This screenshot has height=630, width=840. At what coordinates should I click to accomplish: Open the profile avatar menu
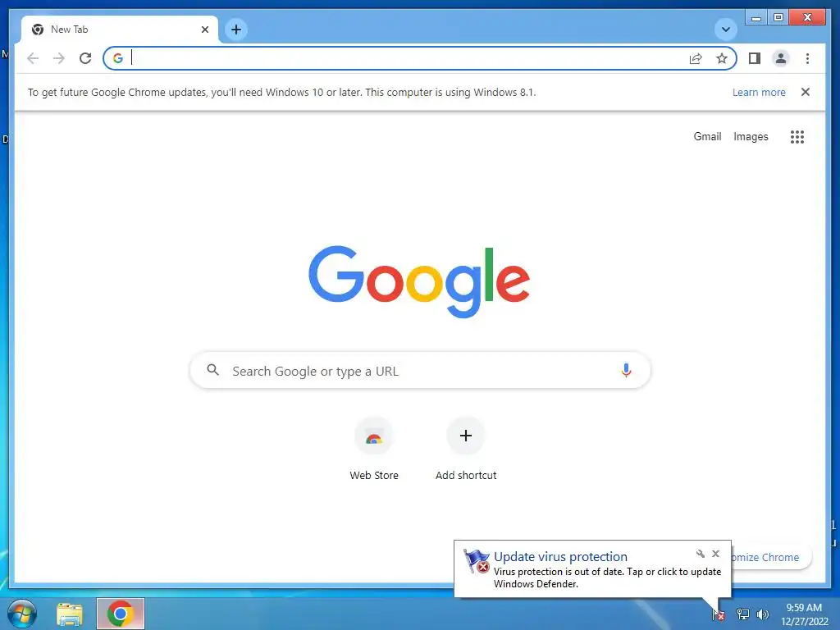[781, 58]
